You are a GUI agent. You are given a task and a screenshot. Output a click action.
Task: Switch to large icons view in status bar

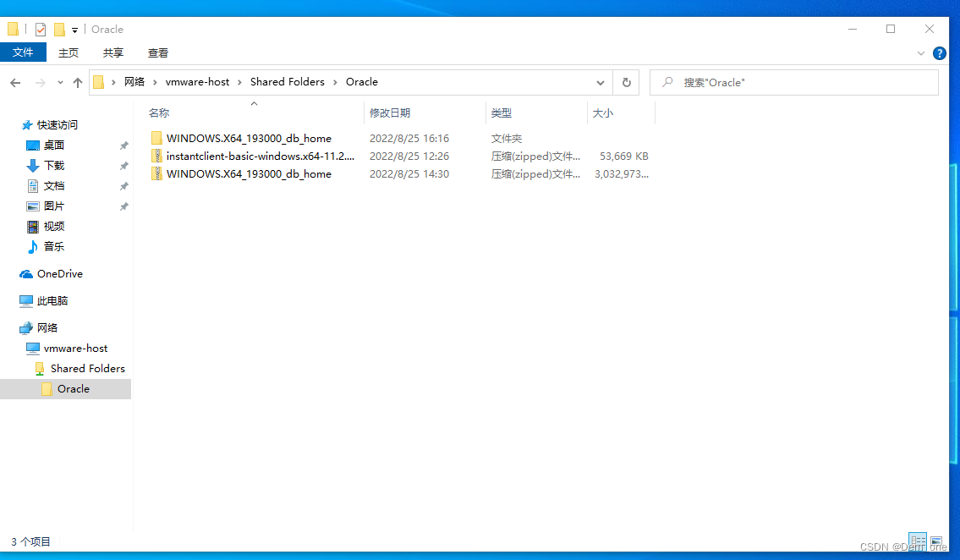click(x=936, y=541)
